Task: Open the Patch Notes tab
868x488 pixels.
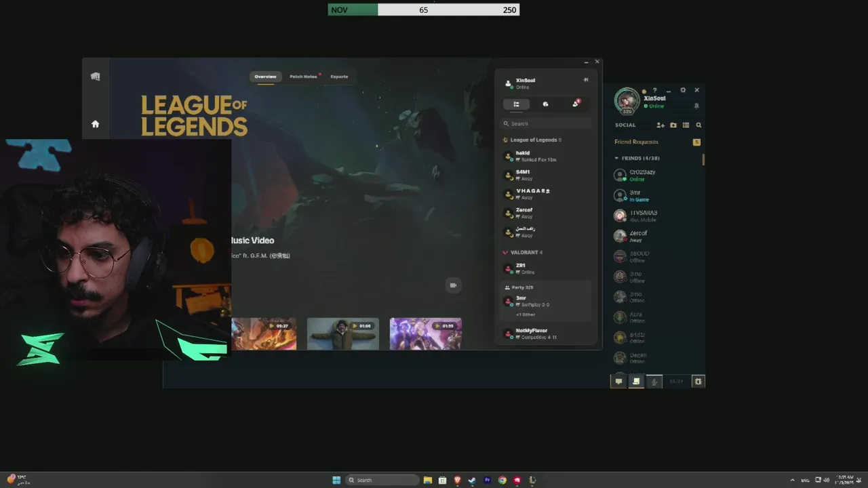Action: [x=303, y=77]
